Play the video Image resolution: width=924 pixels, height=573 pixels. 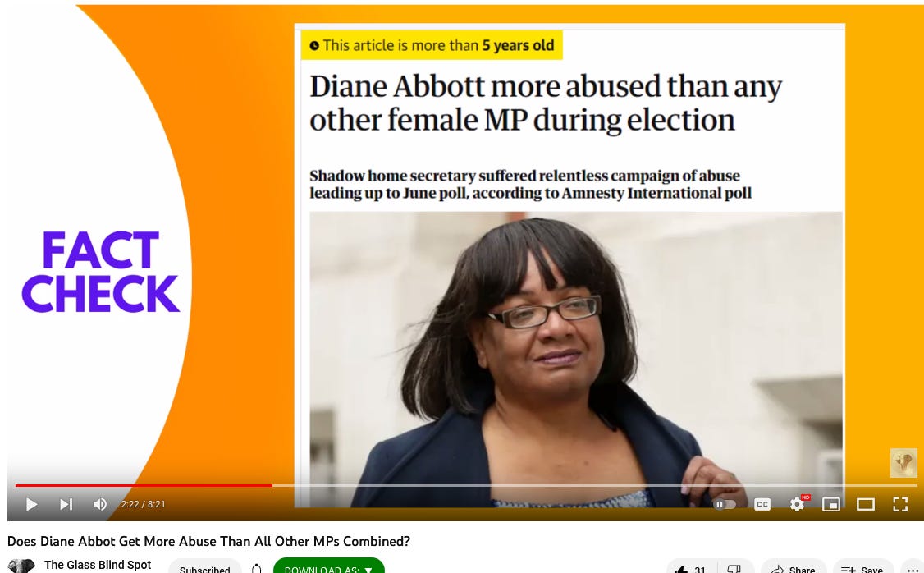(32, 504)
